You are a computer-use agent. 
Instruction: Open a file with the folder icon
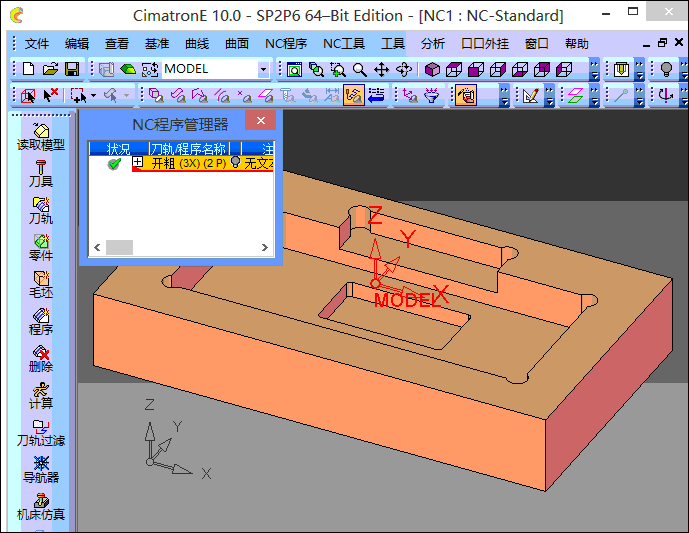50,69
